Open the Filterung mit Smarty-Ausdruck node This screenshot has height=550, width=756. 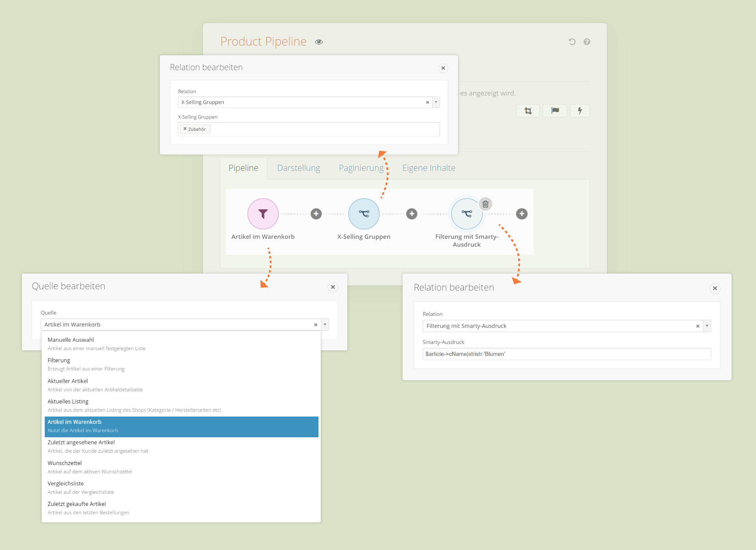(467, 213)
